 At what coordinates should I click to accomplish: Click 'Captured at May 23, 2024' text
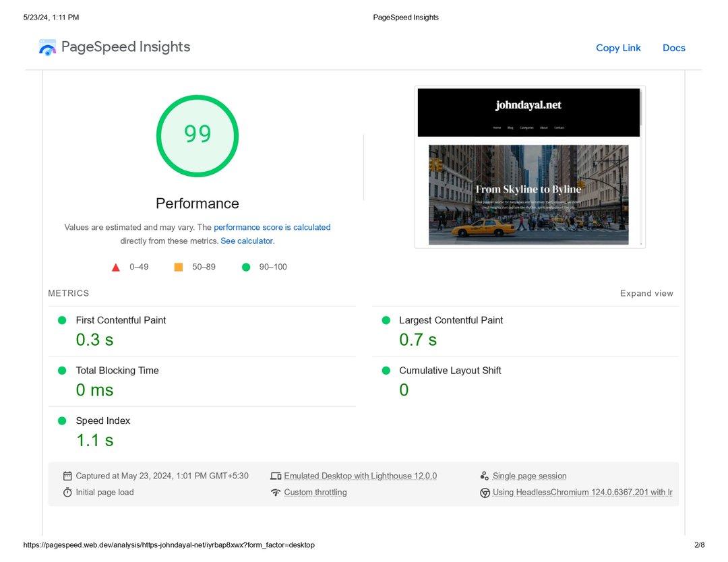click(162, 476)
